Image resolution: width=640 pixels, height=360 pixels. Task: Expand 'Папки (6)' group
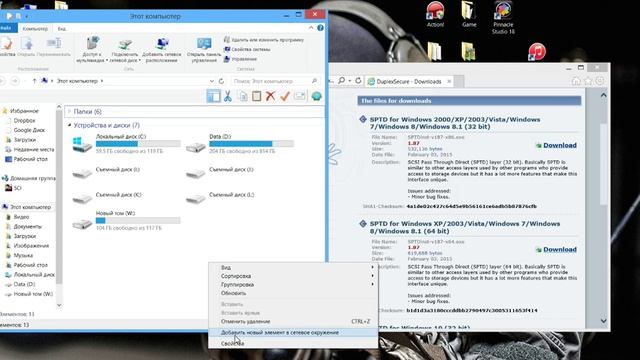[69, 111]
